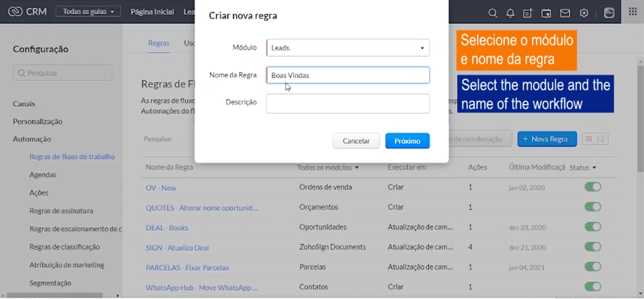Toggle off PARCELAS - Fixar Parcelas rule
The width and height of the screenshot is (644, 299).
click(x=593, y=267)
